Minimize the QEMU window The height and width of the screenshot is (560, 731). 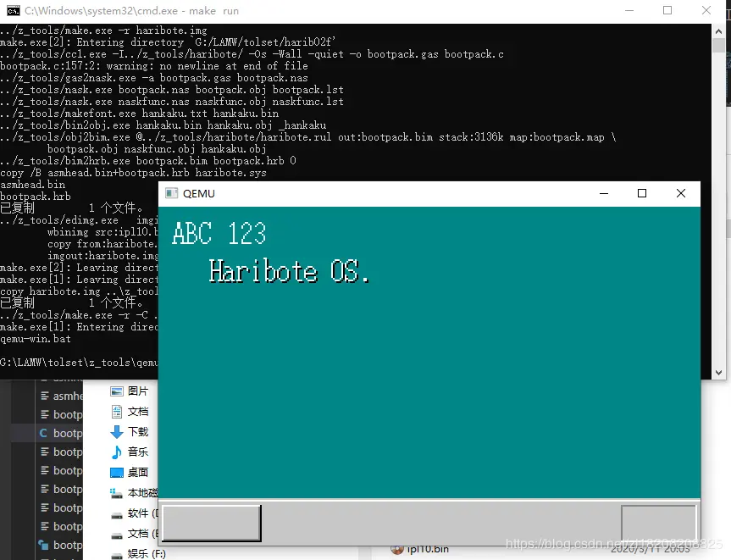pyautogui.click(x=604, y=193)
